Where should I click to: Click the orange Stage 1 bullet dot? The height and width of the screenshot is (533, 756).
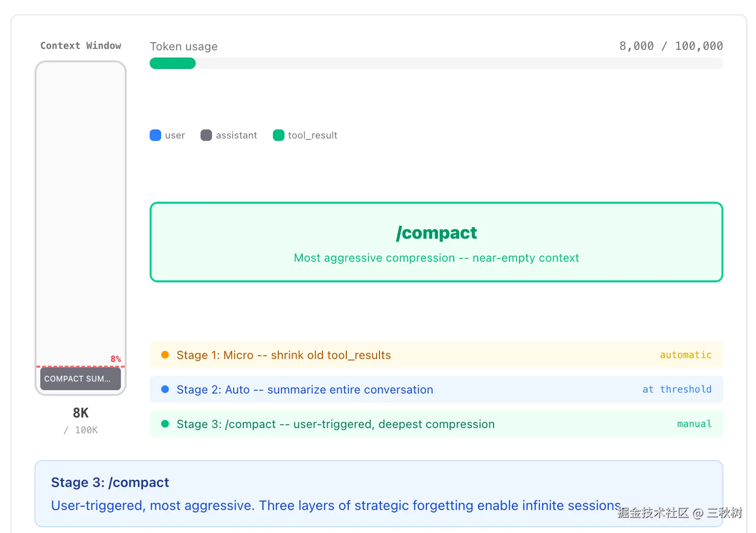pyautogui.click(x=165, y=355)
